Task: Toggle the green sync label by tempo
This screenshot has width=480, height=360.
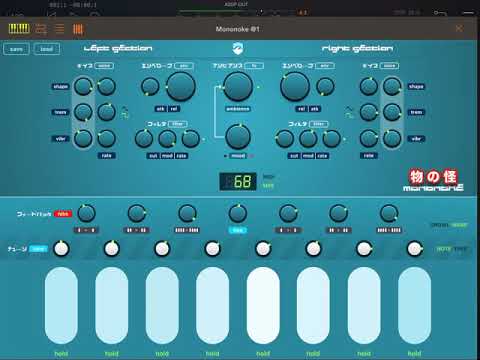Action: (268, 186)
